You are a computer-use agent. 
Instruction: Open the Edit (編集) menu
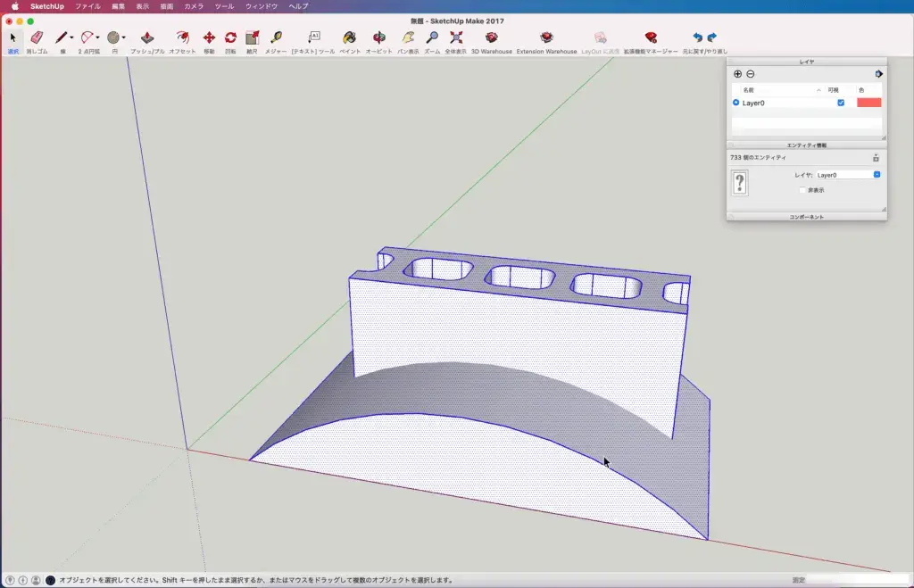coord(119,6)
